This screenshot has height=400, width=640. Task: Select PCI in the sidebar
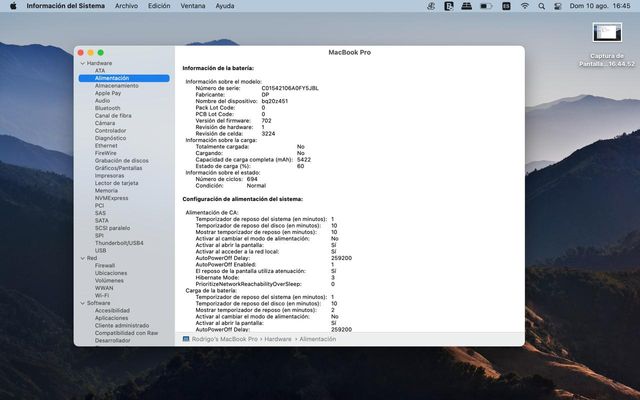point(99,205)
